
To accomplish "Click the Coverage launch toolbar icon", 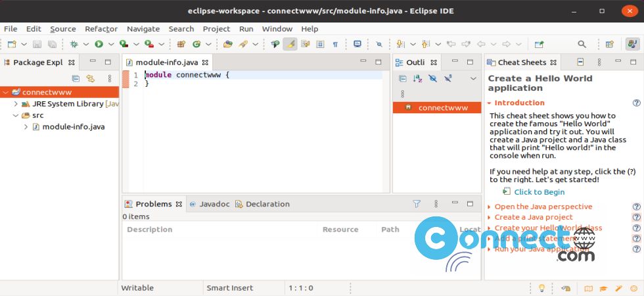I will pyautogui.click(x=124, y=44).
